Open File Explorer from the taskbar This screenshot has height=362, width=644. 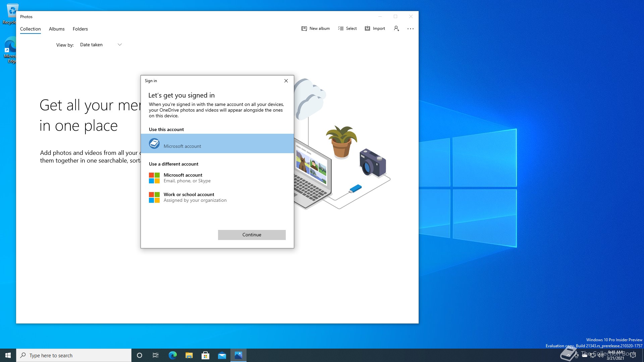click(189, 355)
